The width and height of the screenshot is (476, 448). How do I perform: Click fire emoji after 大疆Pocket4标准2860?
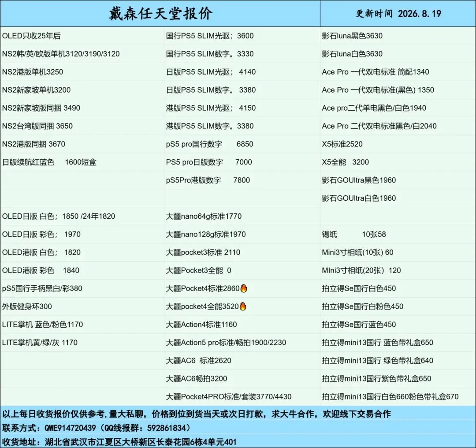[x=244, y=288]
